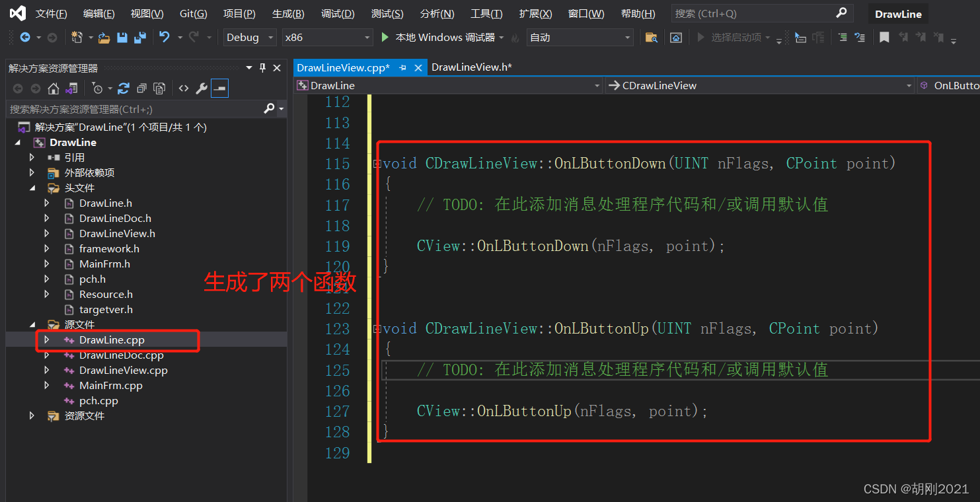Toggle a bookmark with the bookmark icon
980x502 pixels.
tap(884, 38)
